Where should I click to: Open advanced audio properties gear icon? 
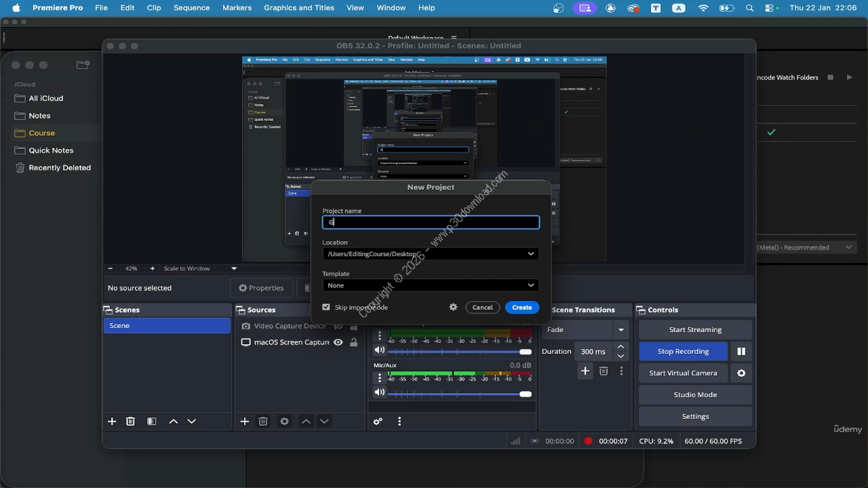[378, 421]
